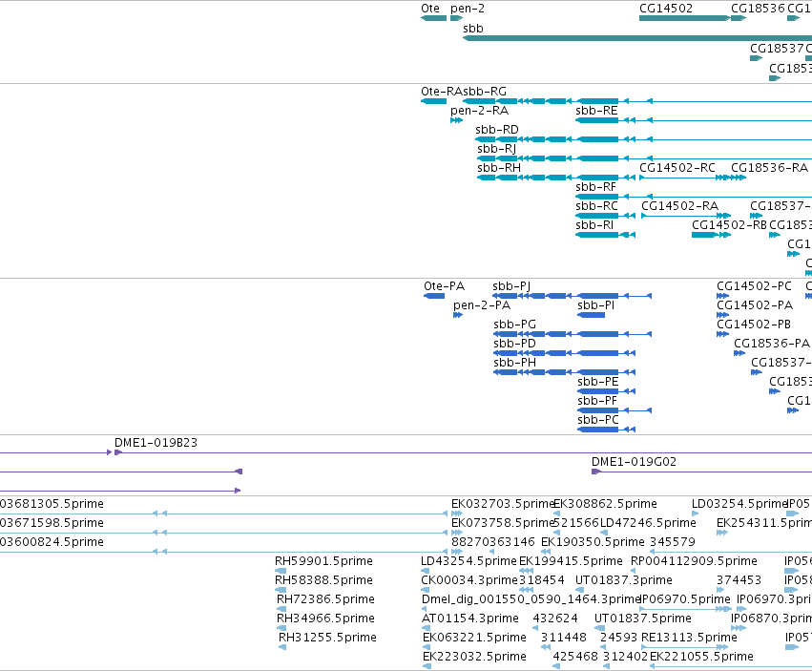Select the Dmel_dig_001550_0590_1464.3prime EST
This screenshot has width=812, height=671.
(426, 609)
